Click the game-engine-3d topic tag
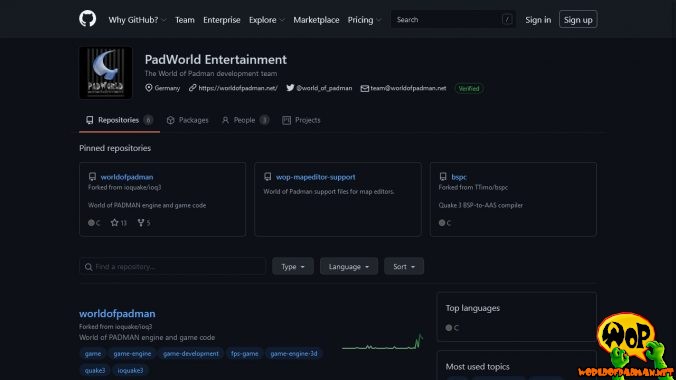The width and height of the screenshot is (676, 380). tap(294, 354)
